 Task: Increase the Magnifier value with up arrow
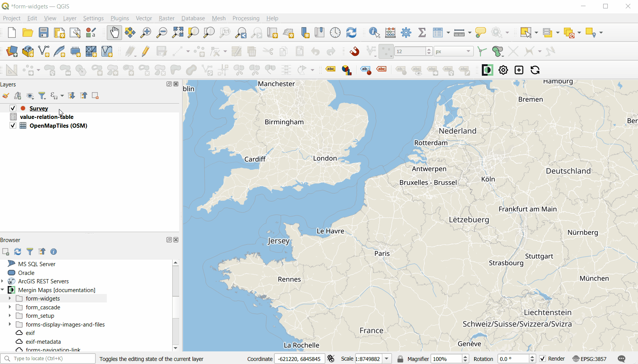coord(465,356)
